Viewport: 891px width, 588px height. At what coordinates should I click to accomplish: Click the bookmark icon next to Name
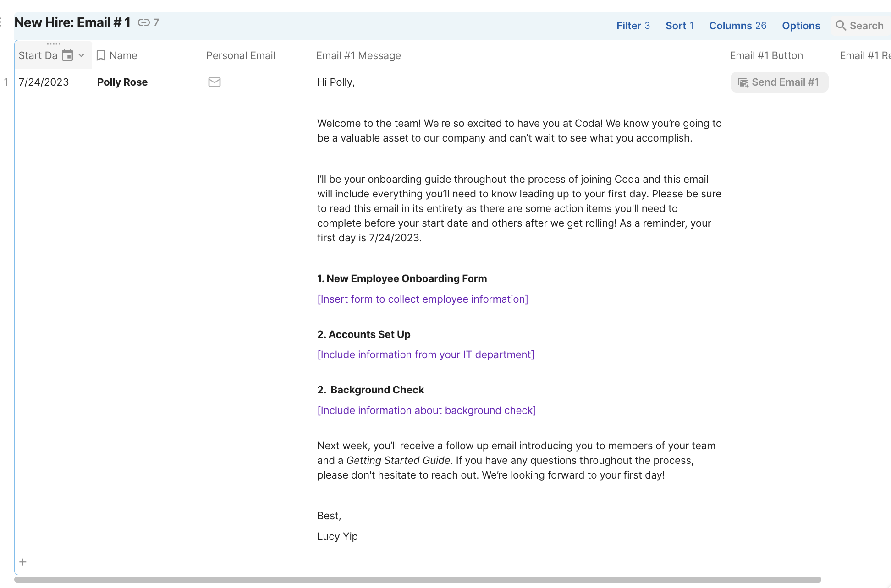click(x=101, y=55)
